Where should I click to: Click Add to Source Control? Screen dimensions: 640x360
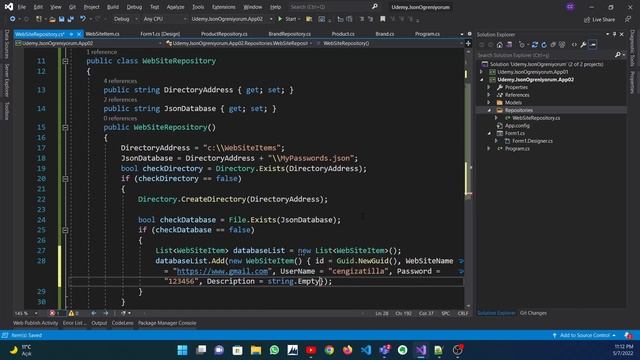coord(584,335)
